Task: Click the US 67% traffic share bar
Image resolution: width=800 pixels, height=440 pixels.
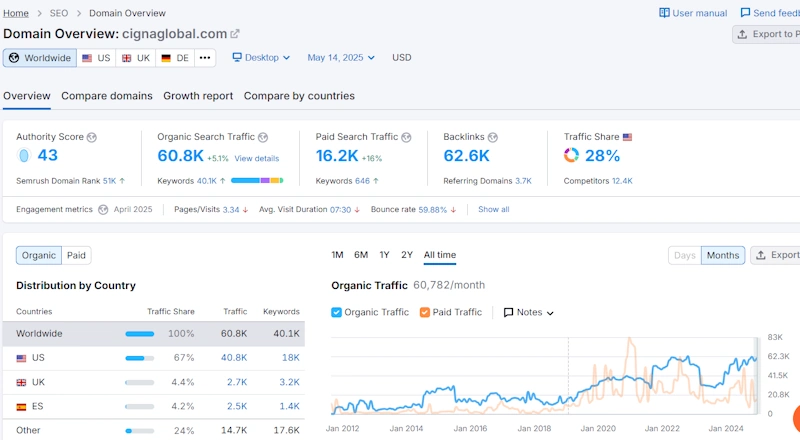Action: [x=140, y=358]
